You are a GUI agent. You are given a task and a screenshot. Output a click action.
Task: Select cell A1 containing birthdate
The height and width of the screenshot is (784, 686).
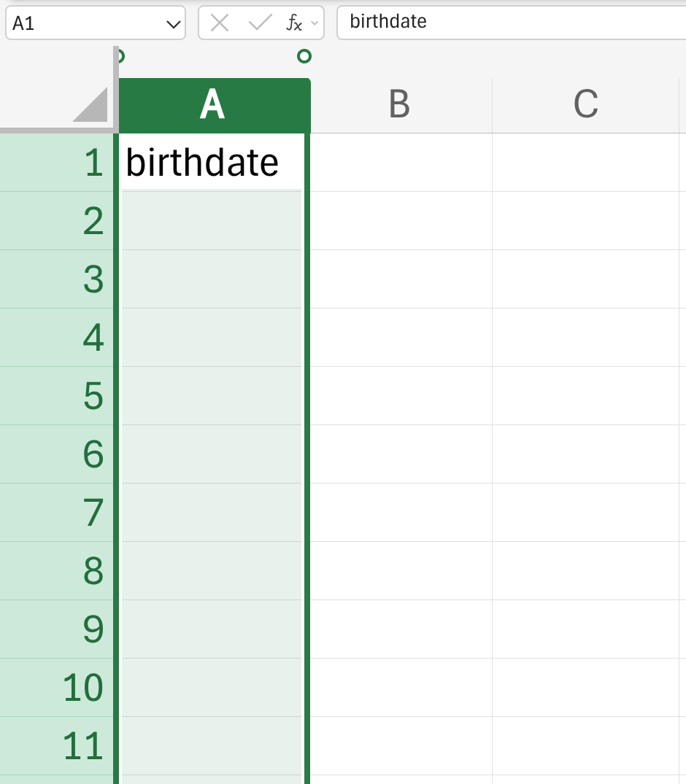coord(212,163)
